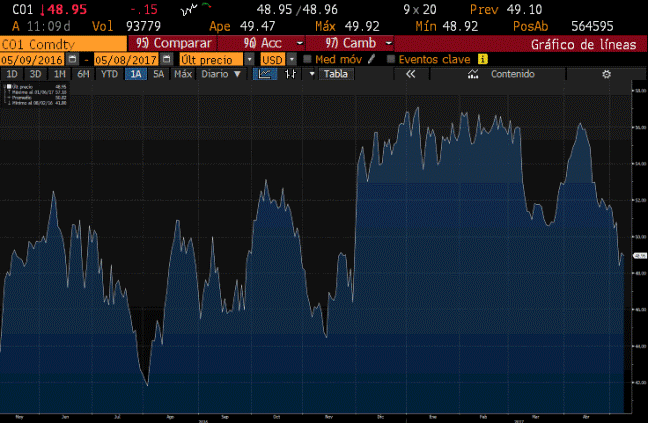The image size is (648, 423).
Task: Click the 9 x 20 size quote
Action: click(419, 9)
